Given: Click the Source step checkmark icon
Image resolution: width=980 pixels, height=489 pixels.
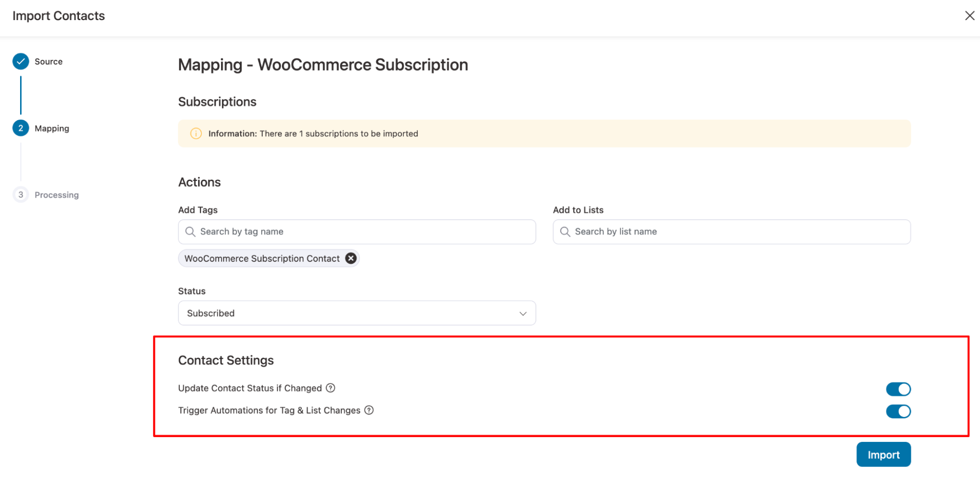Looking at the screenshot, I should pyautogui.click(x=21, y=61).
